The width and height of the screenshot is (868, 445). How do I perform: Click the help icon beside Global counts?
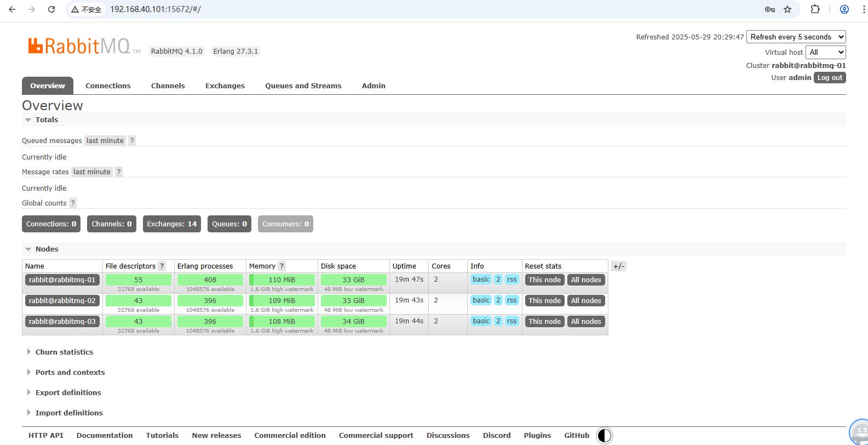click(73, 203)
